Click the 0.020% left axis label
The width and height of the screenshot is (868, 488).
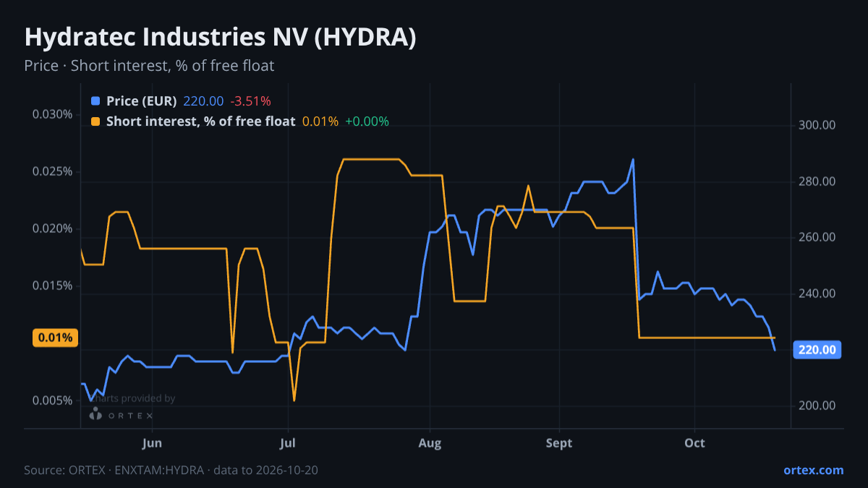[x=53, y=228]
